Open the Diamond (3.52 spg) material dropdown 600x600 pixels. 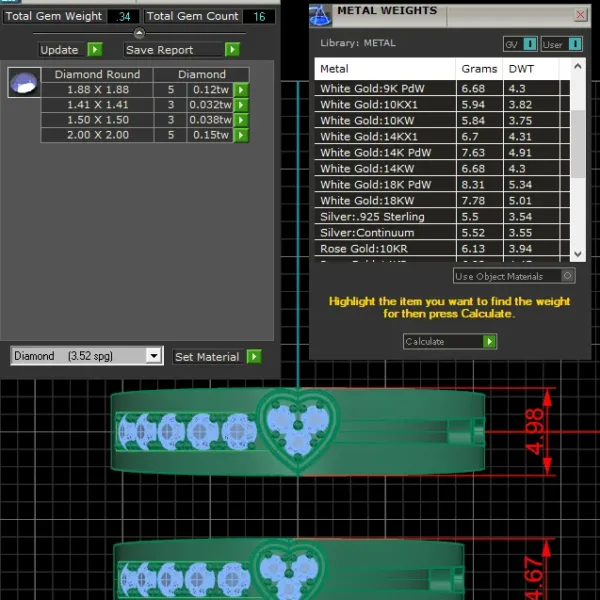coord(154,356)
